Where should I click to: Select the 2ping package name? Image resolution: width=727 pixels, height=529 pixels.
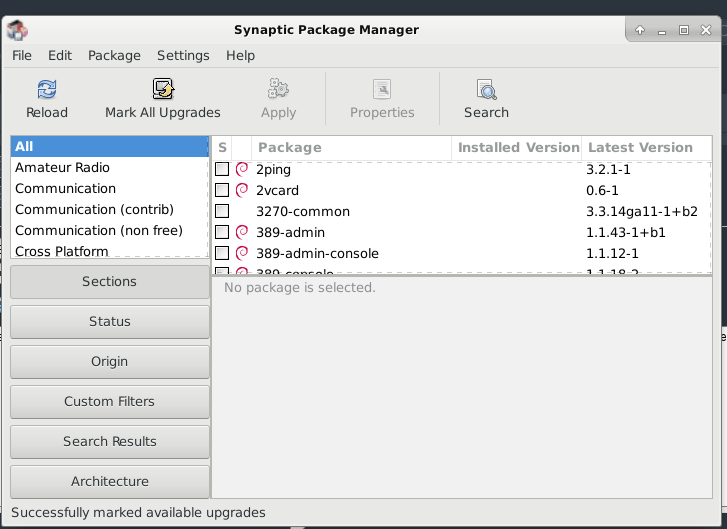tap(273, 170)
